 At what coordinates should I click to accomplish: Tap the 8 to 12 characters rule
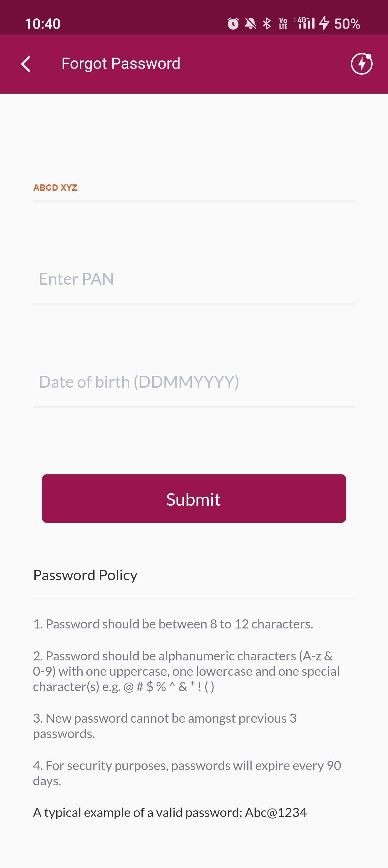coord(173,624)
